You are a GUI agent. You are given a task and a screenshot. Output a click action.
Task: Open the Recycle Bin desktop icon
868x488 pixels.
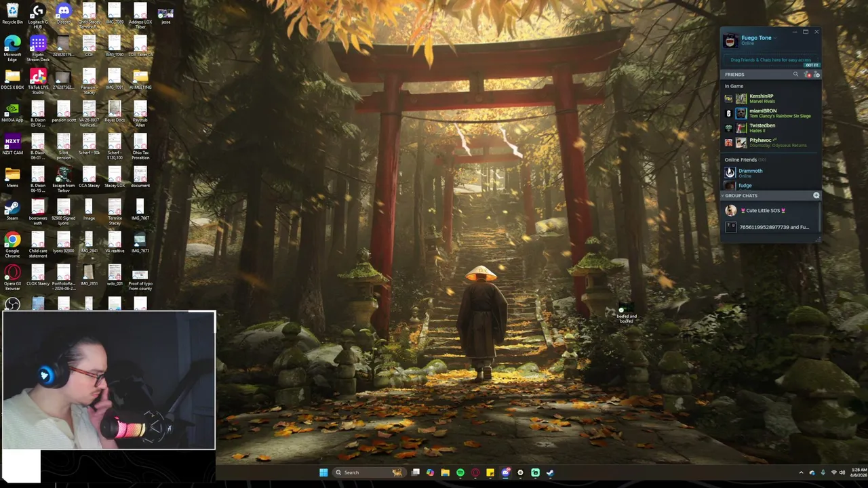(x=12, y=14)
